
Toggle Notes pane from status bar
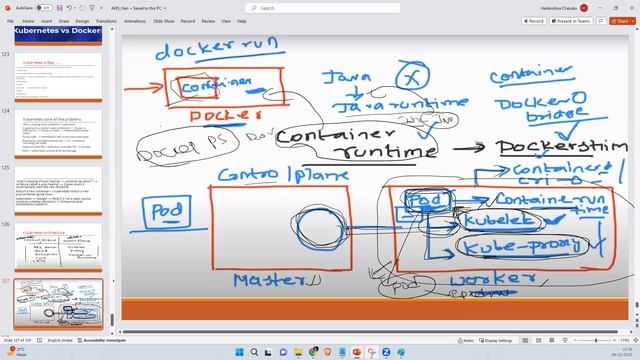coord(466,340)
